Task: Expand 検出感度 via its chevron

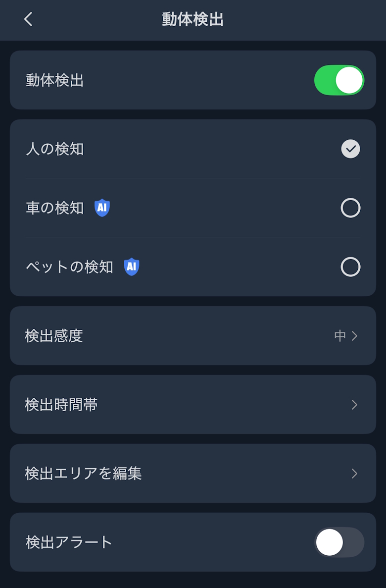Action: pos(354,336)
